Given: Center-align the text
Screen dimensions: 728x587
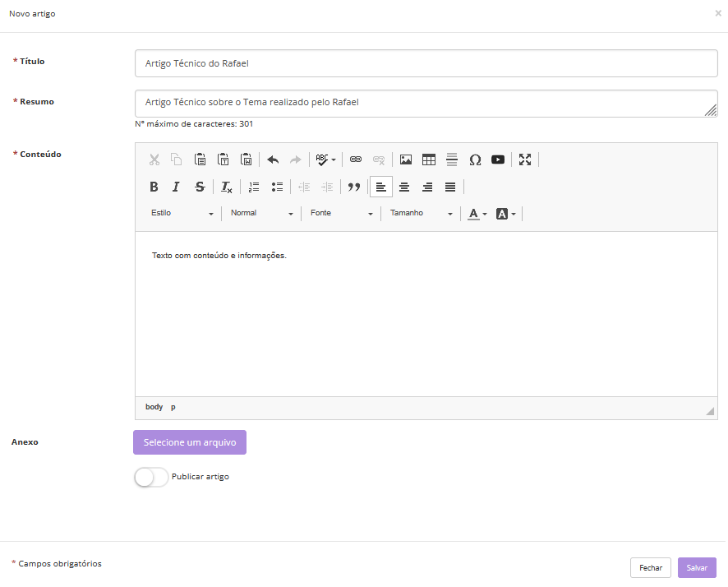Looking at the screenshot, I should tap(404, 187).
